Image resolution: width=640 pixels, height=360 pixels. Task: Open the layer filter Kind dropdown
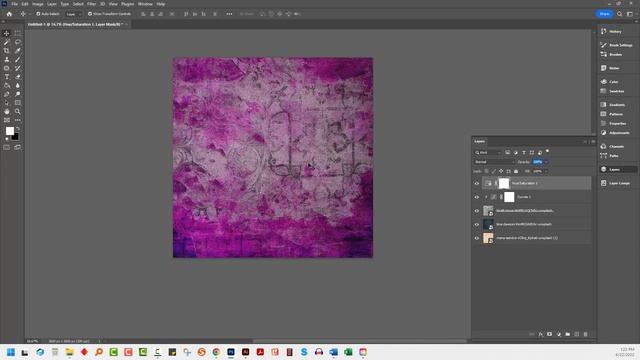tap(488, 153)
